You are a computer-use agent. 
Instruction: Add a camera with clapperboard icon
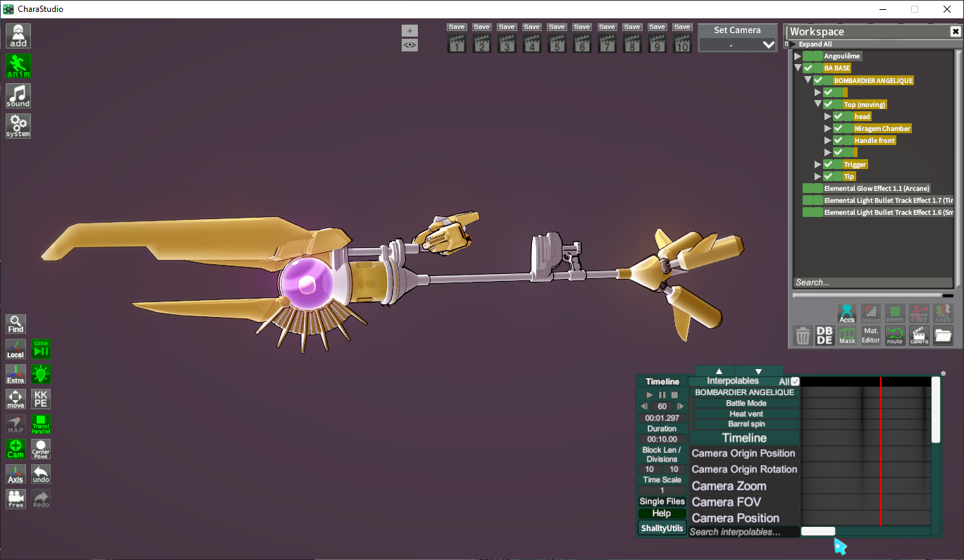919,336
